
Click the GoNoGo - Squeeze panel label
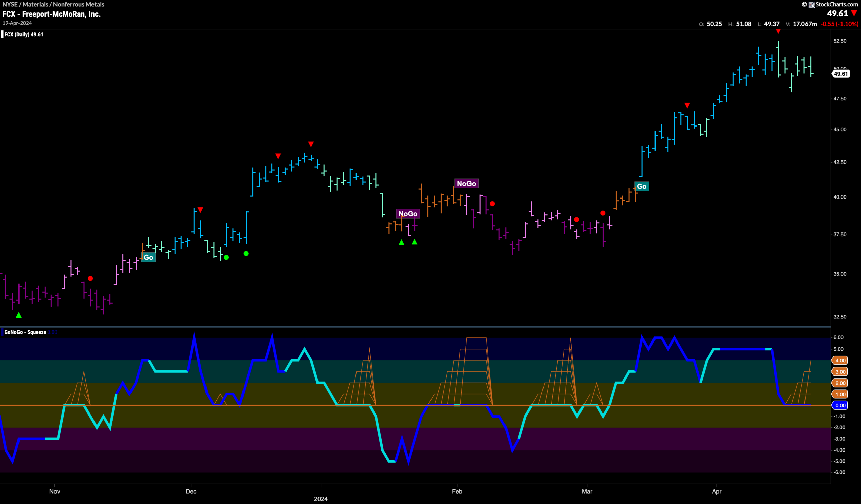coord(25,332)
